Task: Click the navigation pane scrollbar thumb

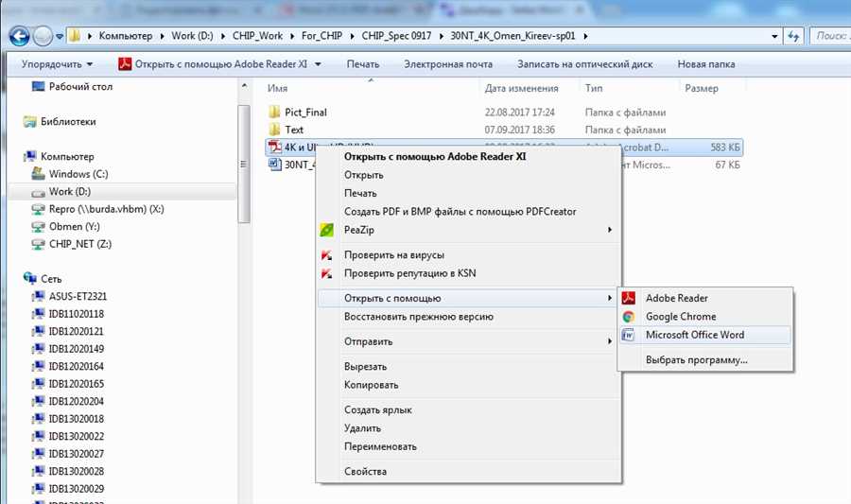Action: coord(244,164)
